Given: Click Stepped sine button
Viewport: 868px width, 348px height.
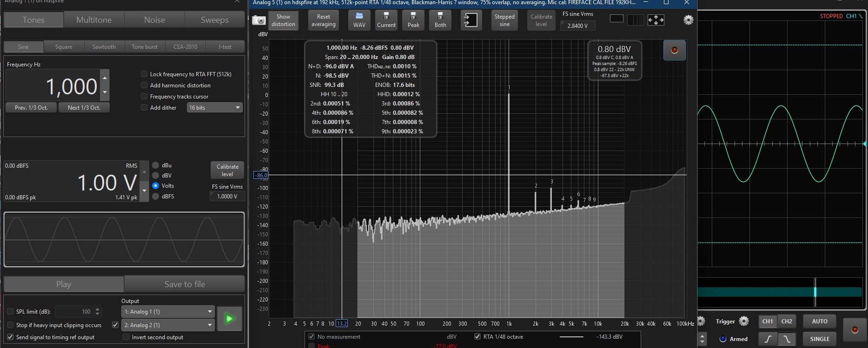Looking at the screenshot, I should [x=504, y=20].
